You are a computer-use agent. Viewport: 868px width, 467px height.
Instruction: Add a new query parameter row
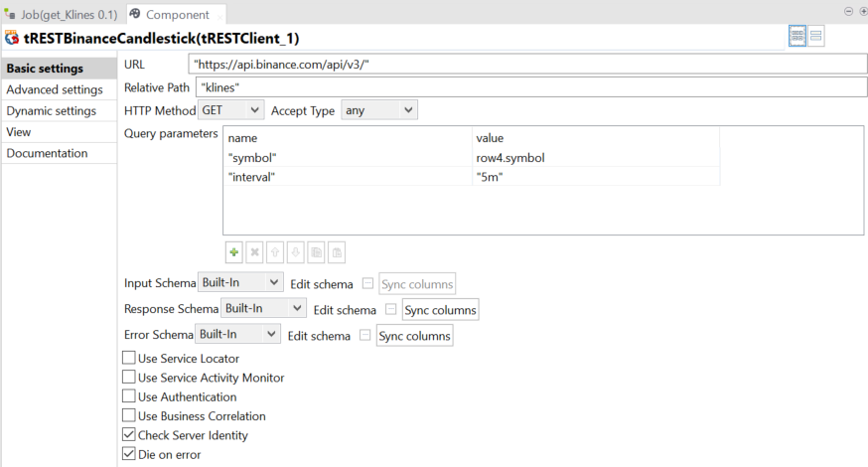pos(234,252)
